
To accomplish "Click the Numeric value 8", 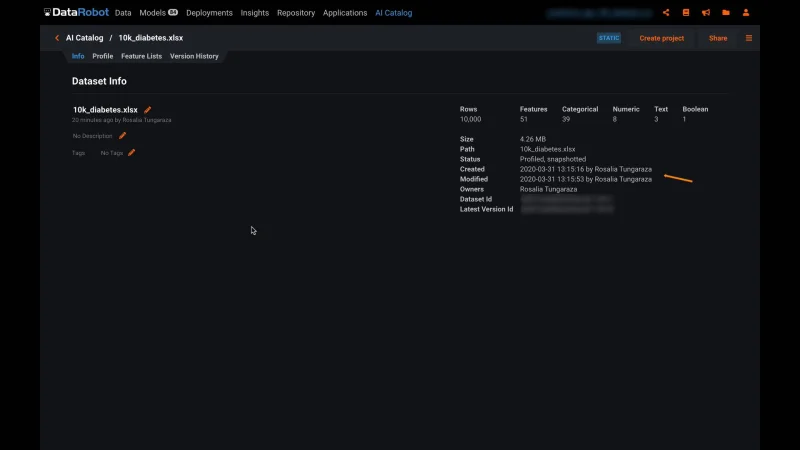I will point(614,119).
